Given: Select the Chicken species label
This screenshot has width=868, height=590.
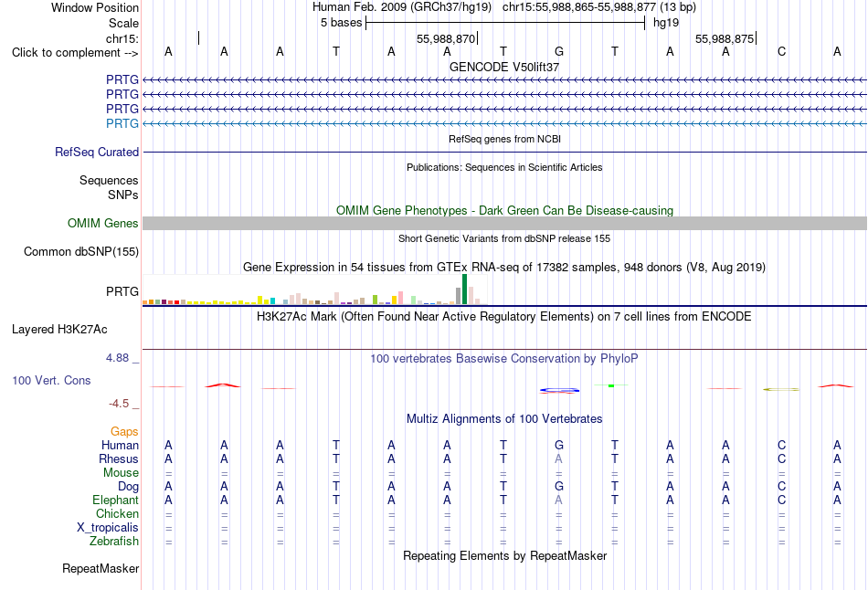Looking at the screenshot, I should click(x=117, y=513).
